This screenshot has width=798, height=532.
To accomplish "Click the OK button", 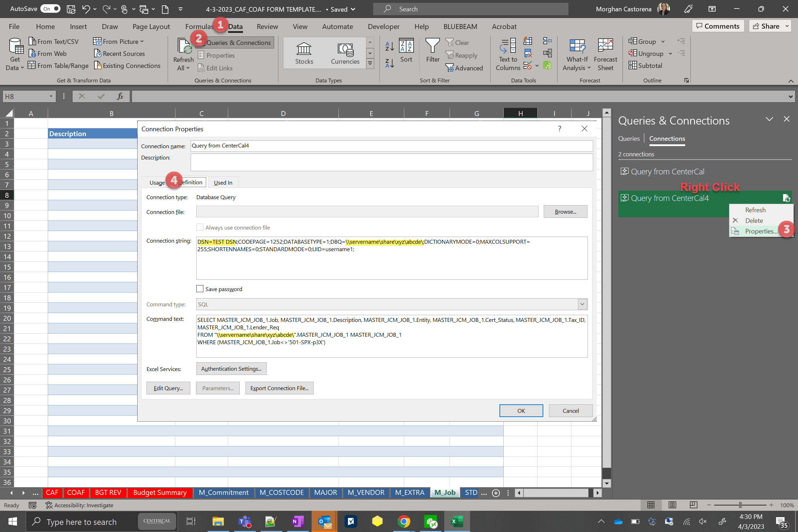I will pos(521,411).
